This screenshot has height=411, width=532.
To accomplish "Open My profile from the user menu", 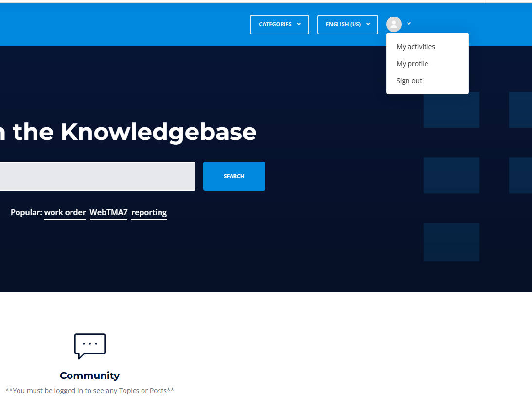I will [412, 64].
